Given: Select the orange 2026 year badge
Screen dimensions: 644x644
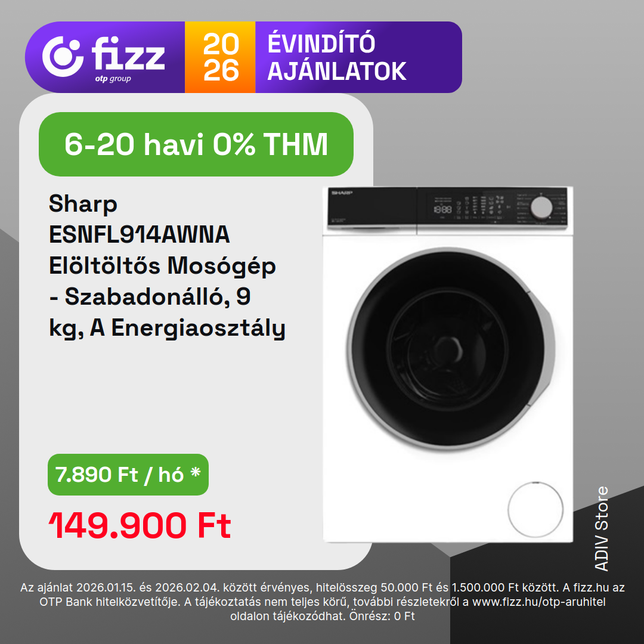Looking at the screenshot, I should pos(220,57).
